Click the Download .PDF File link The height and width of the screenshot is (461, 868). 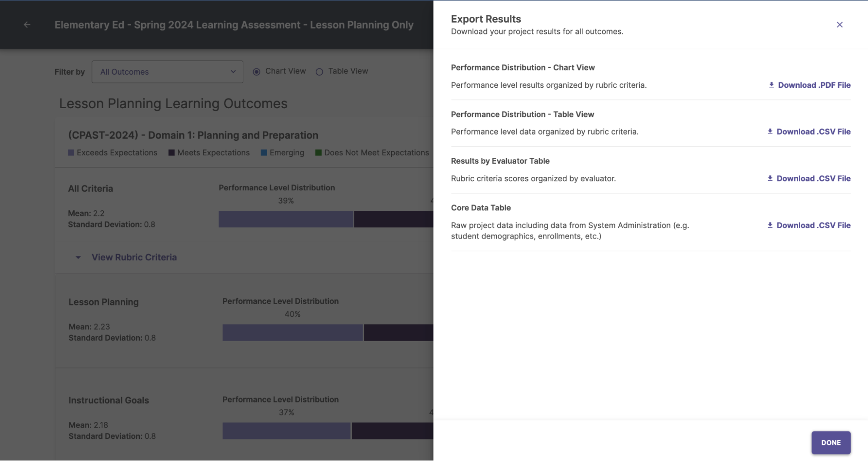pos(814,85)
